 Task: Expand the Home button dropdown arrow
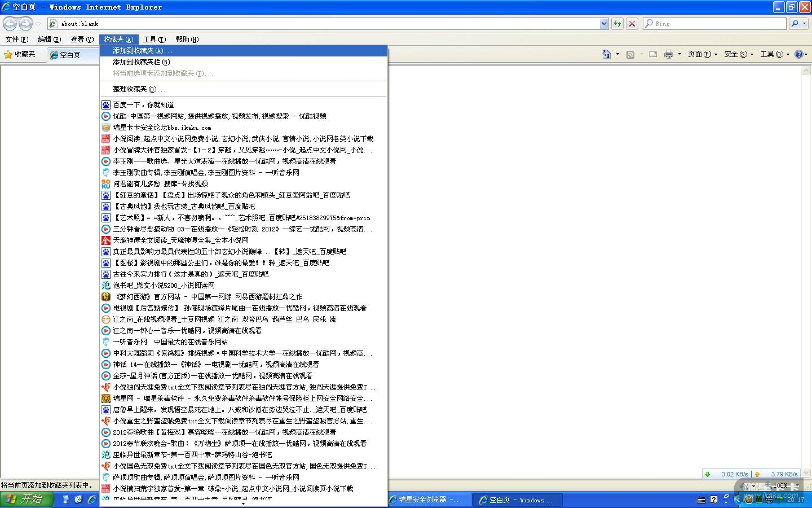click(617, 54)
